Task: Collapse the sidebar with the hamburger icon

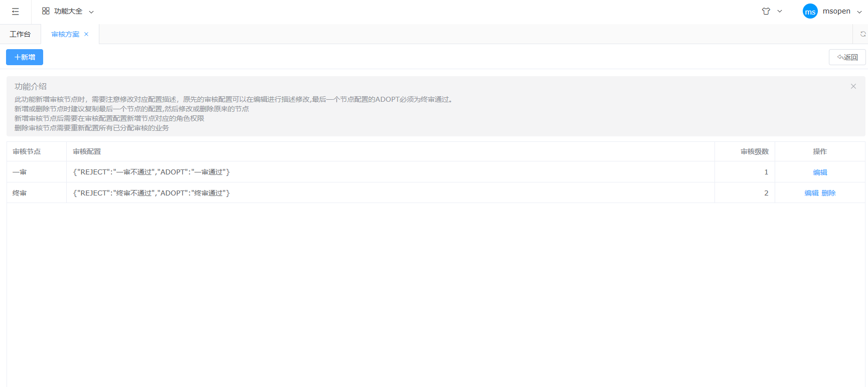Action: click(x=16, y=12)
